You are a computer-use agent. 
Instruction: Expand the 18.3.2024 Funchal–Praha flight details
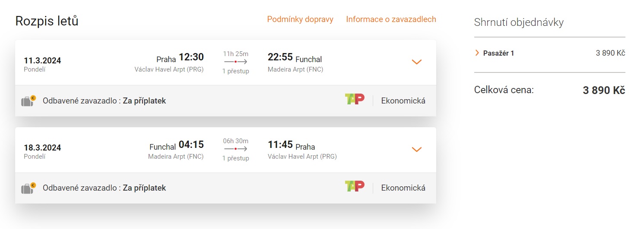click(x=416, y=149)
